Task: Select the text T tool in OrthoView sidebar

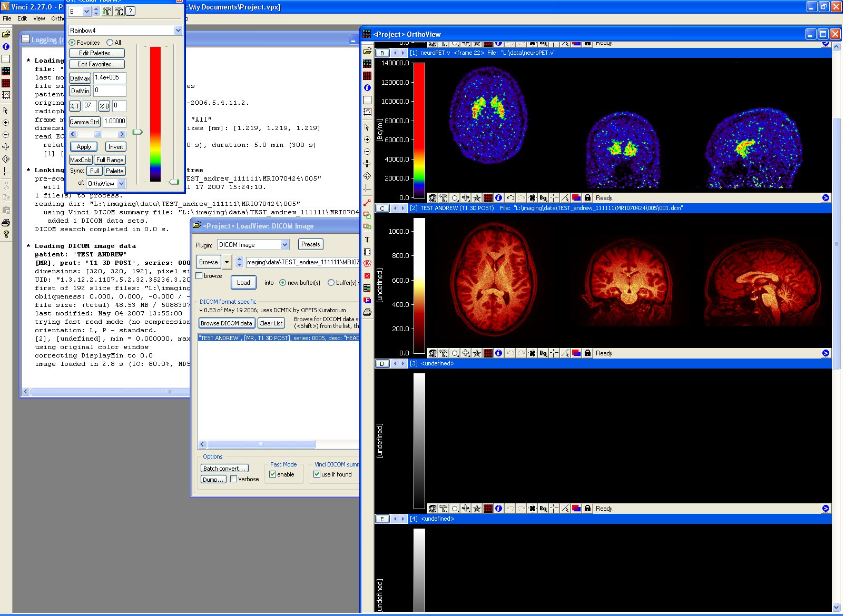Action: tap(367, 240)
